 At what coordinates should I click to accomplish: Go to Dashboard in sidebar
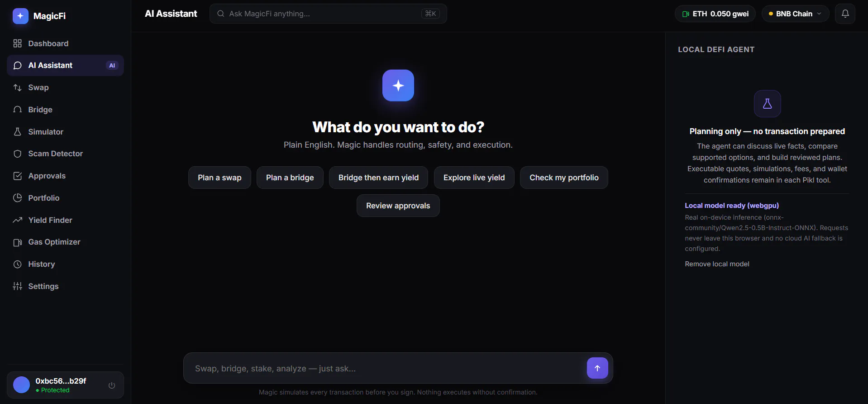pyautogui.click(x=65, y=43)
